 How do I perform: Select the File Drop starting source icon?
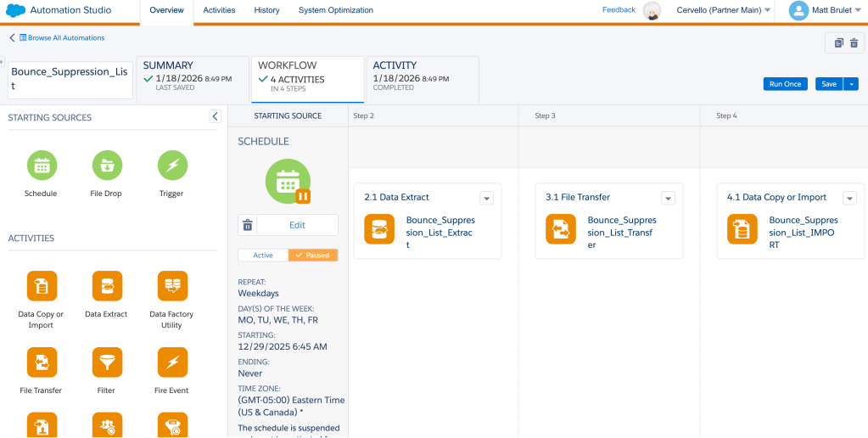(107, 166)
